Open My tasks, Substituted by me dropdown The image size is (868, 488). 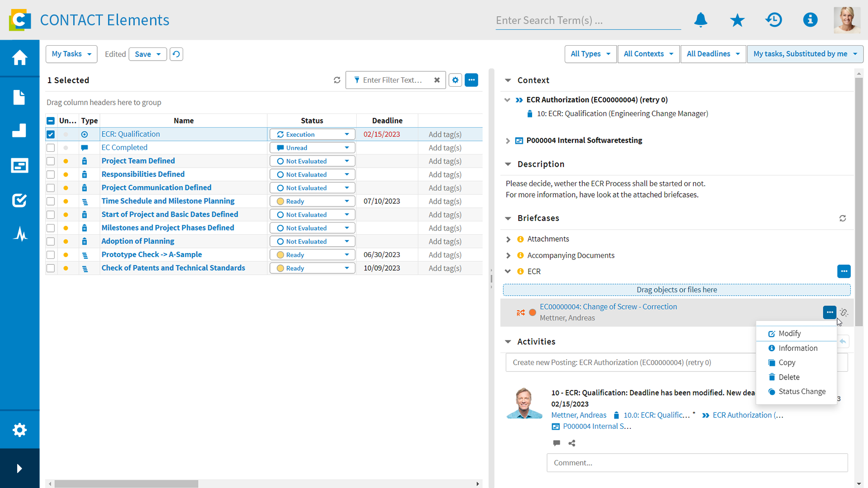click(805, 54)
